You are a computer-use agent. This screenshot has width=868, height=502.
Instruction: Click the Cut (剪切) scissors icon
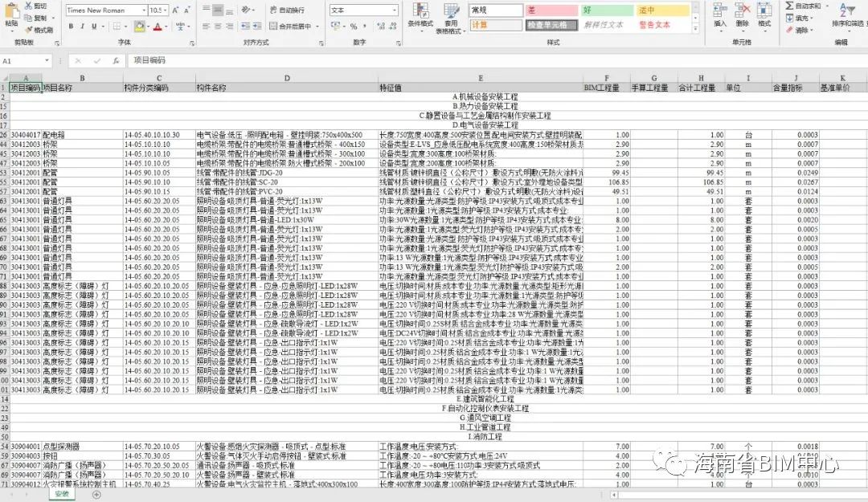27,6
